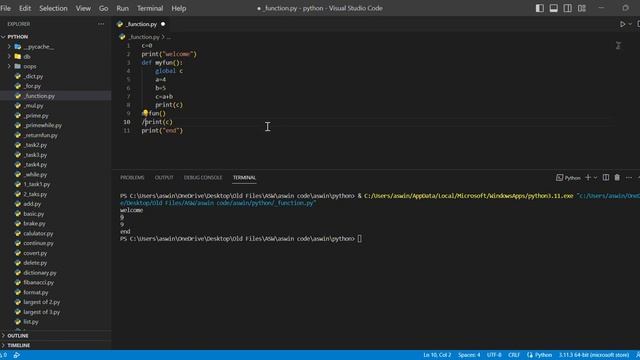
Task: Click the oops folder icon
Action: 18,66
